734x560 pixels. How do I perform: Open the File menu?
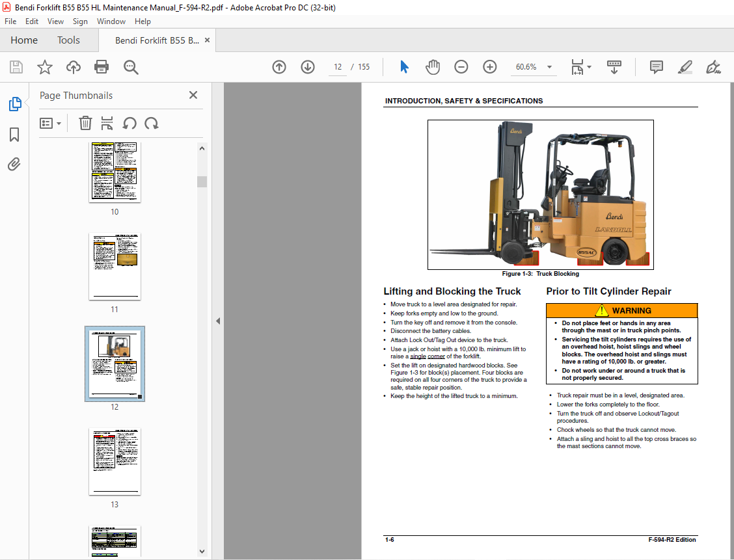click(10, 21)
